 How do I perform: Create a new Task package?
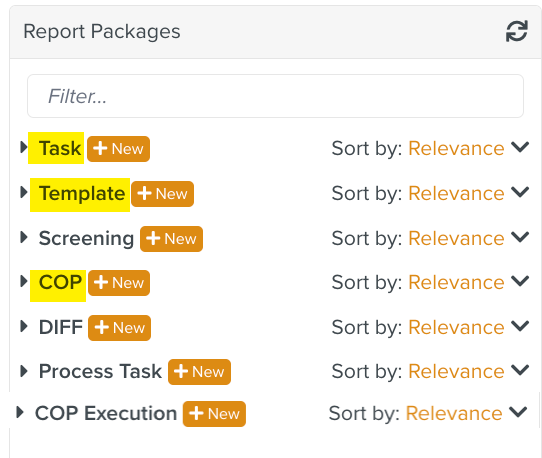pos(118,149)
